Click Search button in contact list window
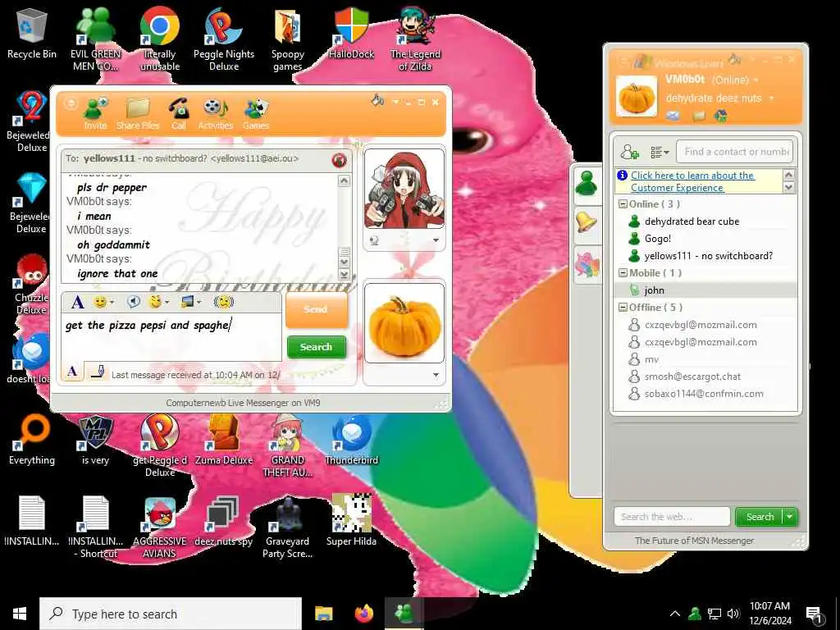This screenshot has width=840, height=630. [760, 517]
